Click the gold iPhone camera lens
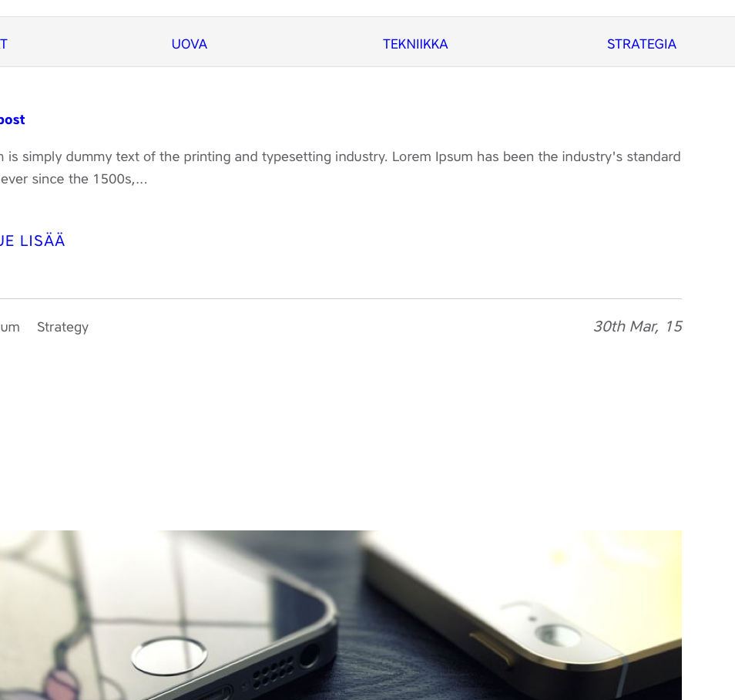Viewport: 735px width, 700px height. click(x=558, y=636)
